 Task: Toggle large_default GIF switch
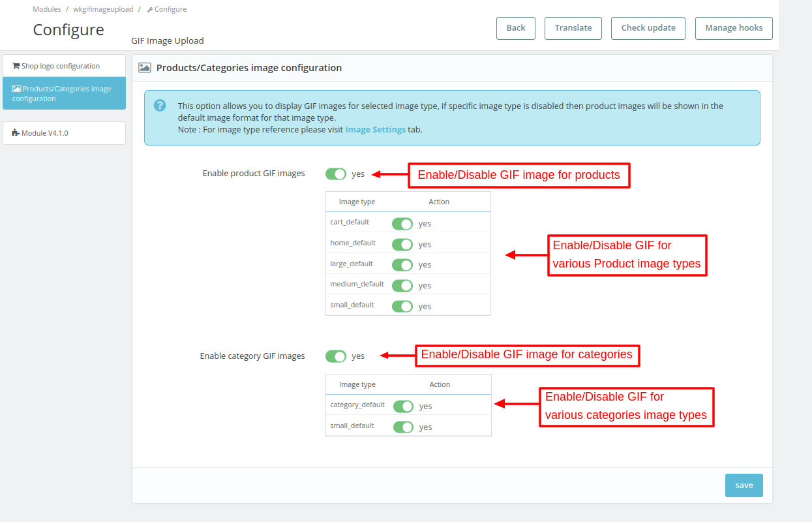tap(402, 265)
